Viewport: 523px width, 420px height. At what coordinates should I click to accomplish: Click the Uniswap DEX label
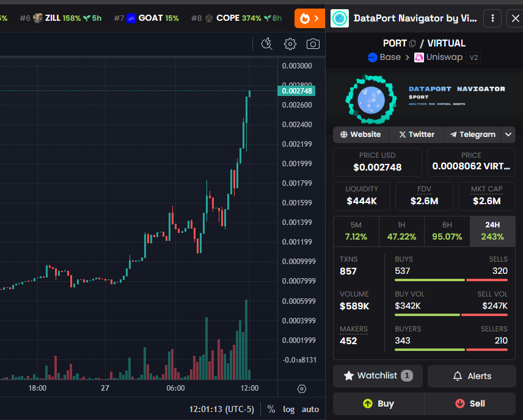click(439, 57)
